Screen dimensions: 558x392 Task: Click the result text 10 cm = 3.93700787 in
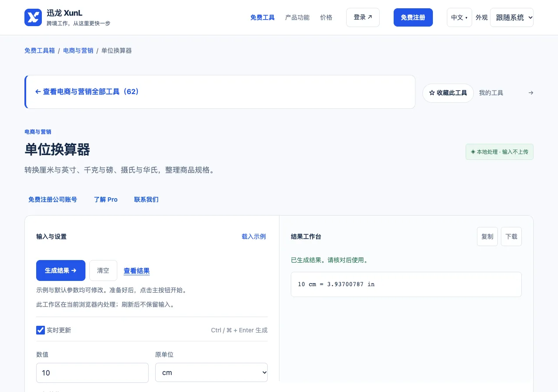pyautogui.click(x=336, y=284)
